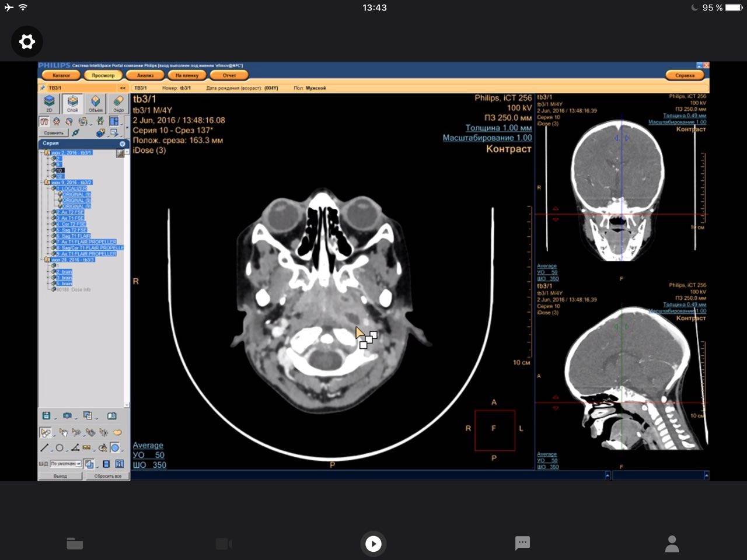Click the image info icon
Screen dimensions: 747x560
click(x=120, y=464)
